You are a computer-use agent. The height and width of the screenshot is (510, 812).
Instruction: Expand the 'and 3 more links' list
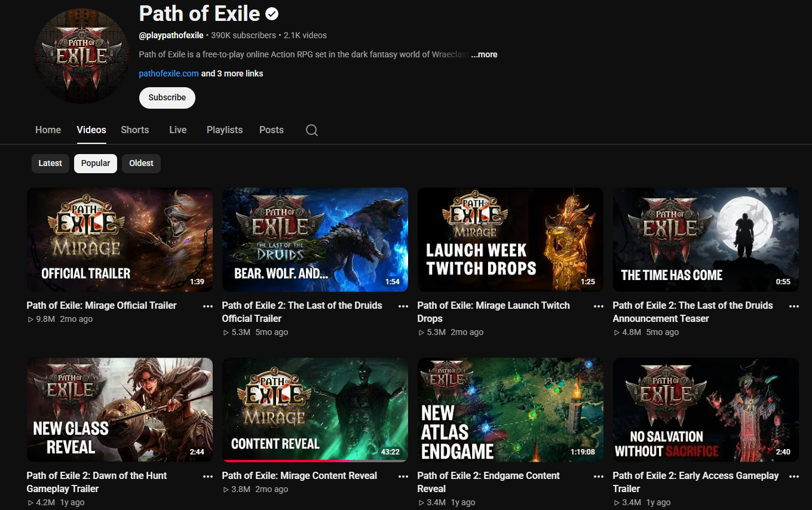click(x=232, y=73)
